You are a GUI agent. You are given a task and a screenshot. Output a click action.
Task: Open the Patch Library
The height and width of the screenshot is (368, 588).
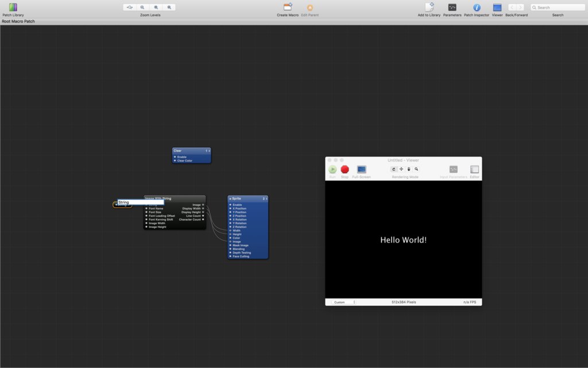[13, 7]
